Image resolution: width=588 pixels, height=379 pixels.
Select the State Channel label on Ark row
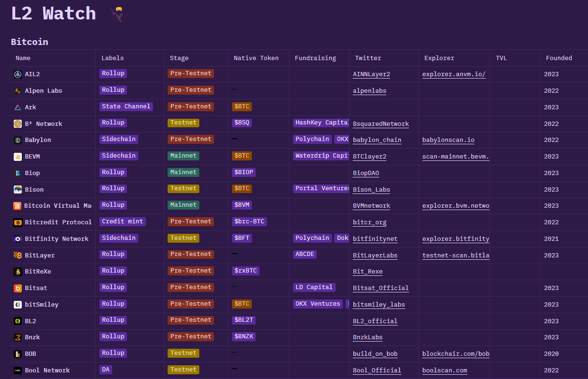pyautogui.click(x=126, y=106)
